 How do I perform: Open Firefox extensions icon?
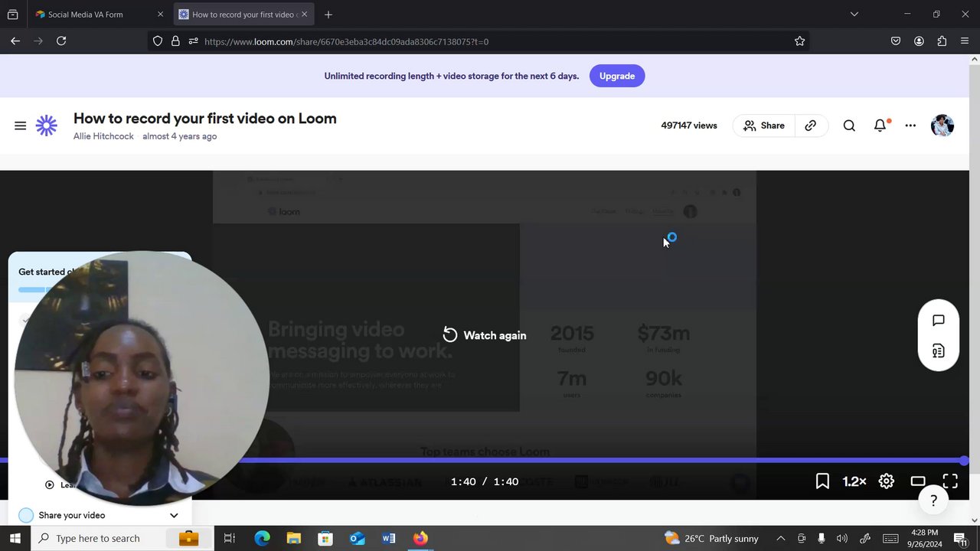(x=942, y=41)
